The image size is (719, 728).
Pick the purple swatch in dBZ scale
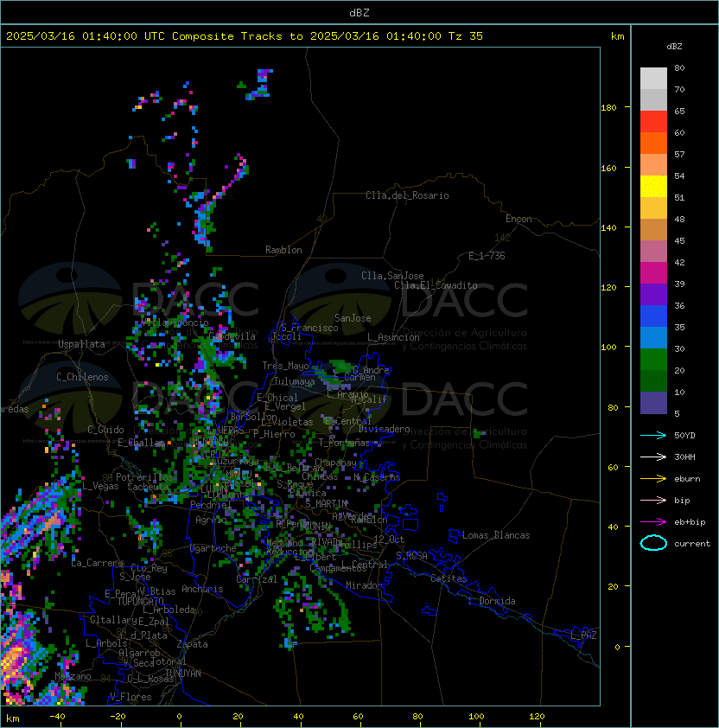click(653, 294)
